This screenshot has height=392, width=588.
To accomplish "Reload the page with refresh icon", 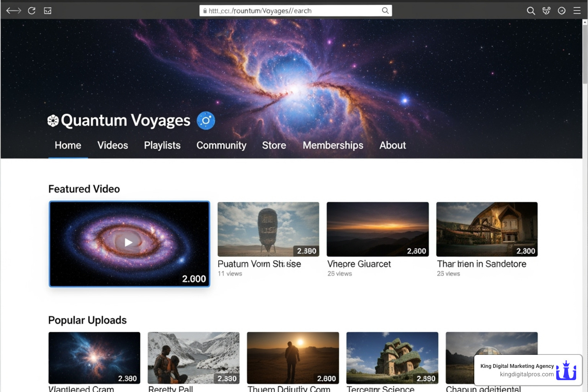I will coord(32,11).
